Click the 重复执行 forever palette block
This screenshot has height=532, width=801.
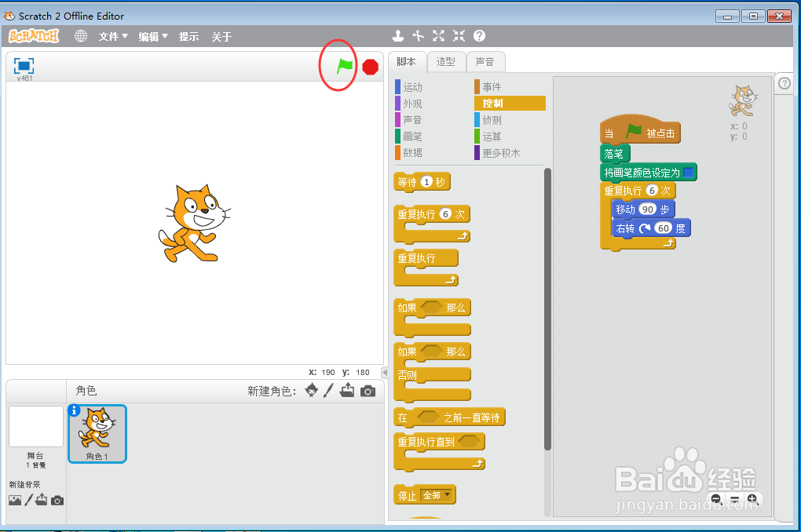point(426,267)
